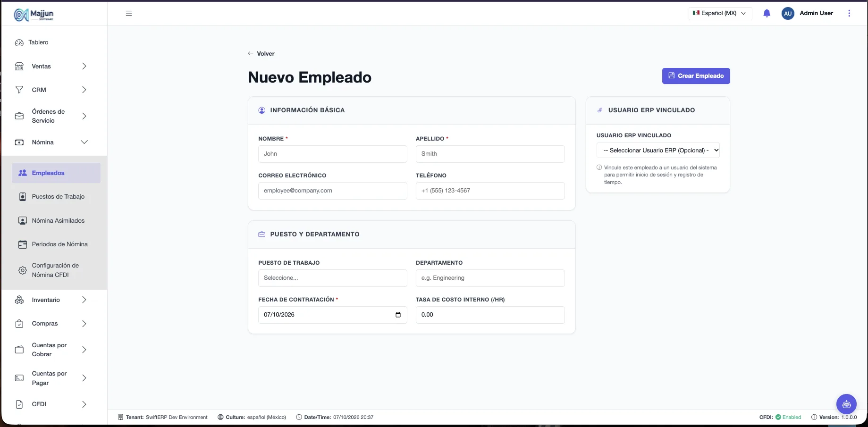Image resolution: width=868 pixels, height=427 pixels.
Task: Click the Volver back link
Action: [x=261, y=54]
